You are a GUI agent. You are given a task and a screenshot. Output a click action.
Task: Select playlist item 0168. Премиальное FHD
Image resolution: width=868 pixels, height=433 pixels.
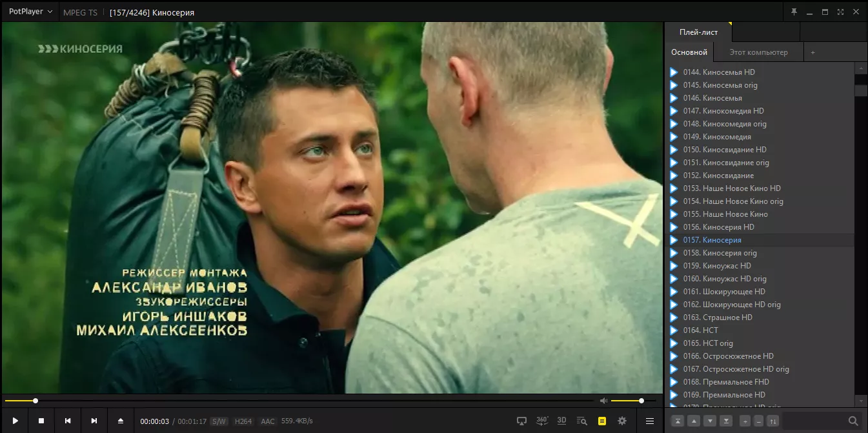click(760, 382)
